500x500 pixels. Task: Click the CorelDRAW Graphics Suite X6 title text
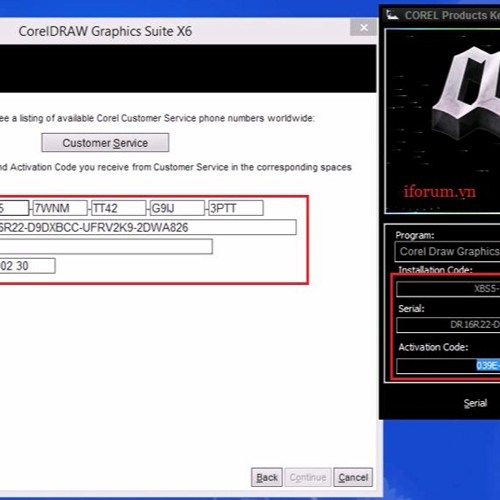105,31
